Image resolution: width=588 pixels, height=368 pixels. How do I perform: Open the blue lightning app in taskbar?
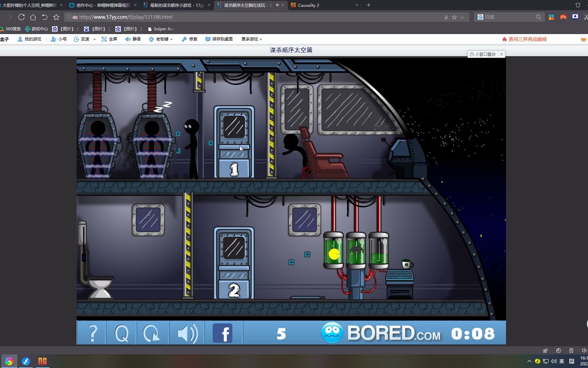pos(26,361)
